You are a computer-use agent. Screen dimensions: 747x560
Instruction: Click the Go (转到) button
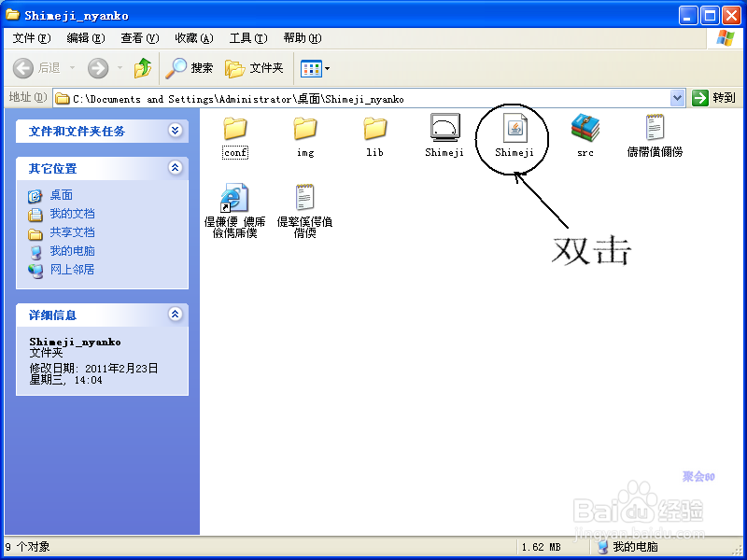[x=713, y=98]
